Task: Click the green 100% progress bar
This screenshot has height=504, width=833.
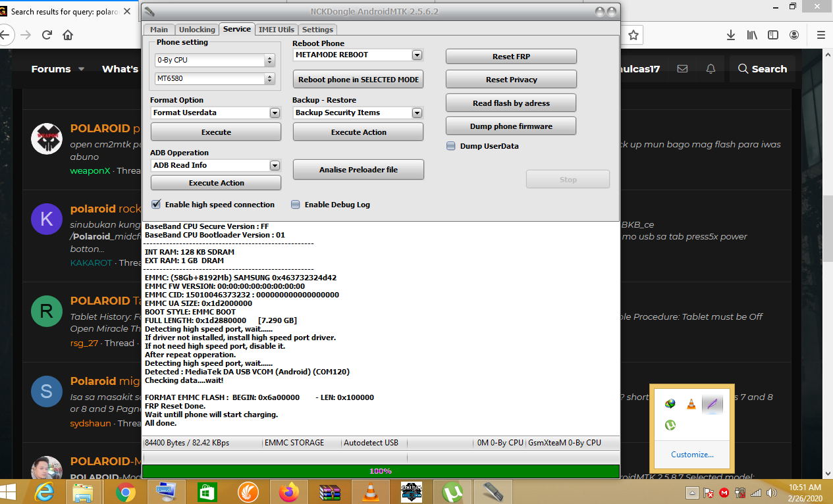Action: pyautogui.click(x=381, y=471)
